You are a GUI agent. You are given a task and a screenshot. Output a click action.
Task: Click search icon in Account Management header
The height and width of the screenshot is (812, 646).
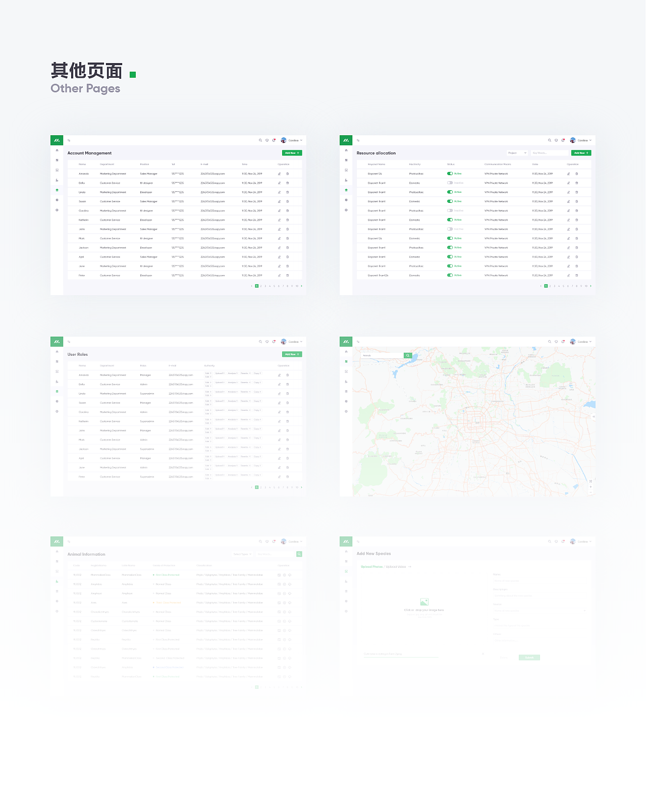click(260, 140)
